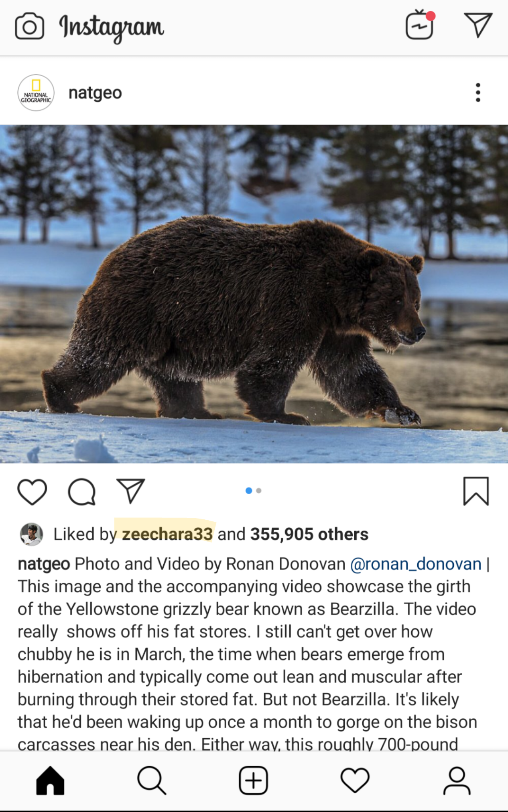Share the post using the send arrow icon
Screen dimensions: 508x812
pyautogui.click(x=131, y=492)
